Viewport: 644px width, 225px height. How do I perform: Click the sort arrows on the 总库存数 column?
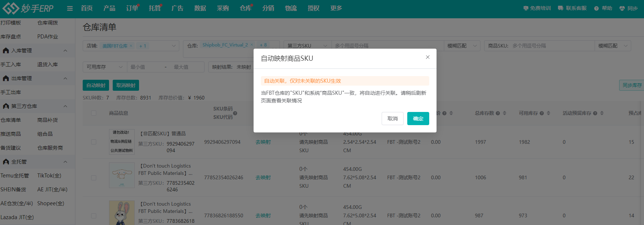click(x=505, y=113)
